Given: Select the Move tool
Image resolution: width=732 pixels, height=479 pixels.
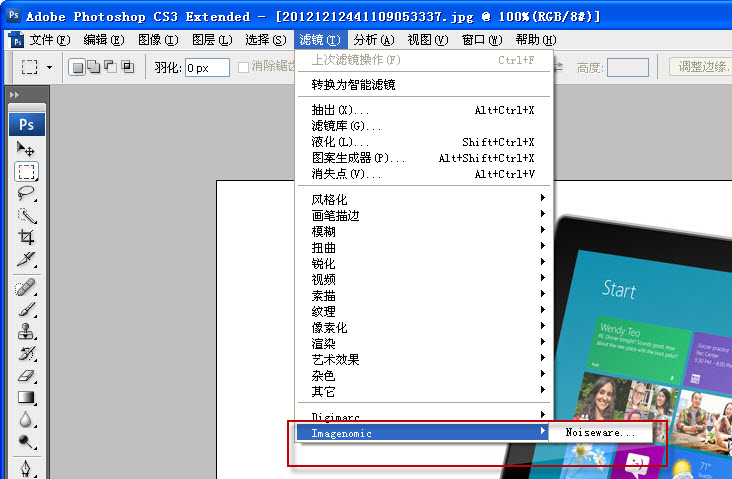Looking at the screenshot, I should pyautogui.click(x=26, y=149).
